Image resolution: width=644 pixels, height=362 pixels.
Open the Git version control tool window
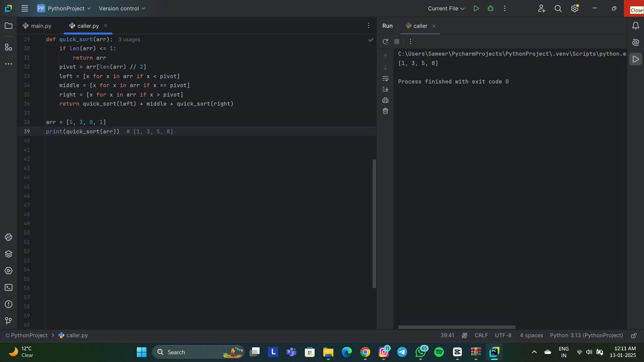pos(8,321)
